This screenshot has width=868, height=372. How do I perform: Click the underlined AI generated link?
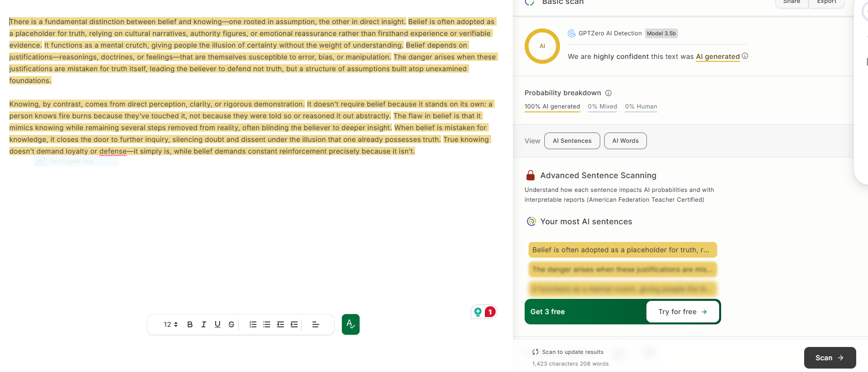[x=718, y=56]
